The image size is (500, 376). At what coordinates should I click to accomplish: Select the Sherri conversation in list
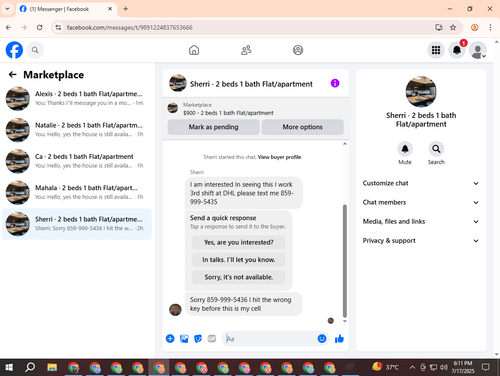77,224
